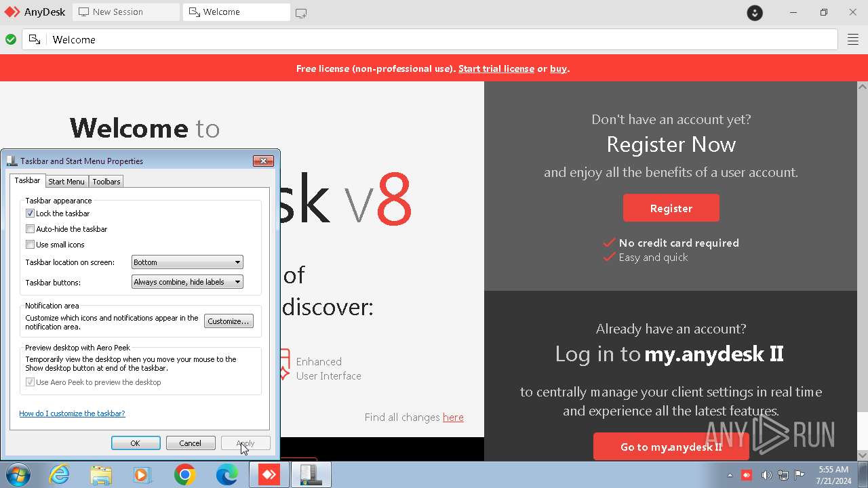Click the Welcome address input field

[430, 40]
